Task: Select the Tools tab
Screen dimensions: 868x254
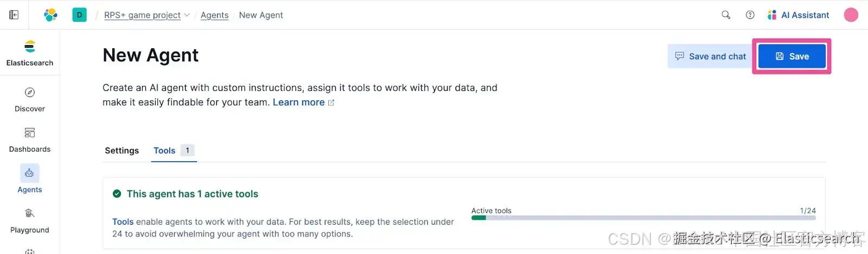Action: click(164, 151)
